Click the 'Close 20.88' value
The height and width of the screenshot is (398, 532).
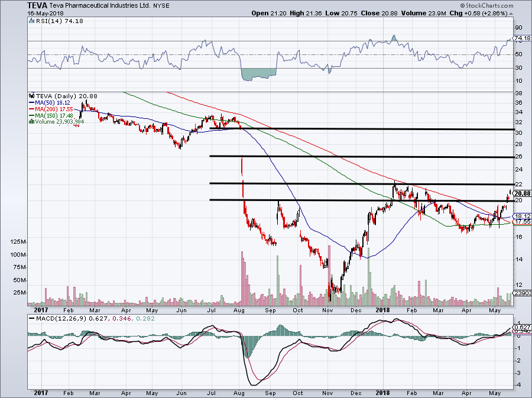379,13
